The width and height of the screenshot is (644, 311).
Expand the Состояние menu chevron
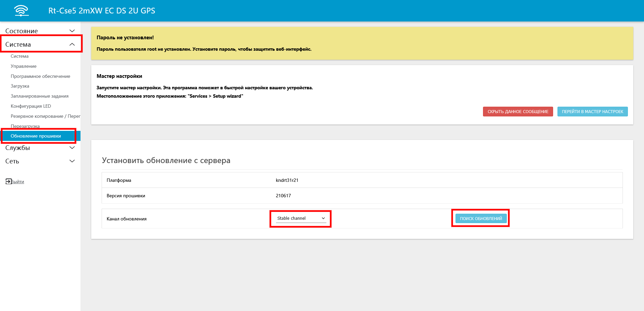pyautogui.click(x=72, y=31)
